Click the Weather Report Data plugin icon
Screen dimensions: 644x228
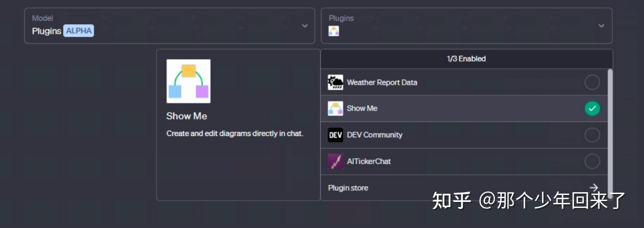(x=335, y=82)
